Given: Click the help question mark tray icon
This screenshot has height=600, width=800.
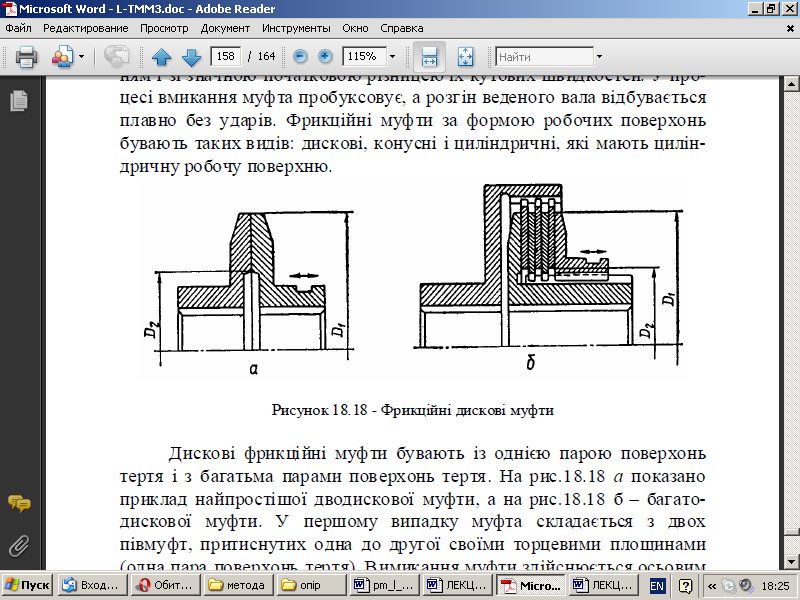Looking at the screenshot, I should 685,585.
